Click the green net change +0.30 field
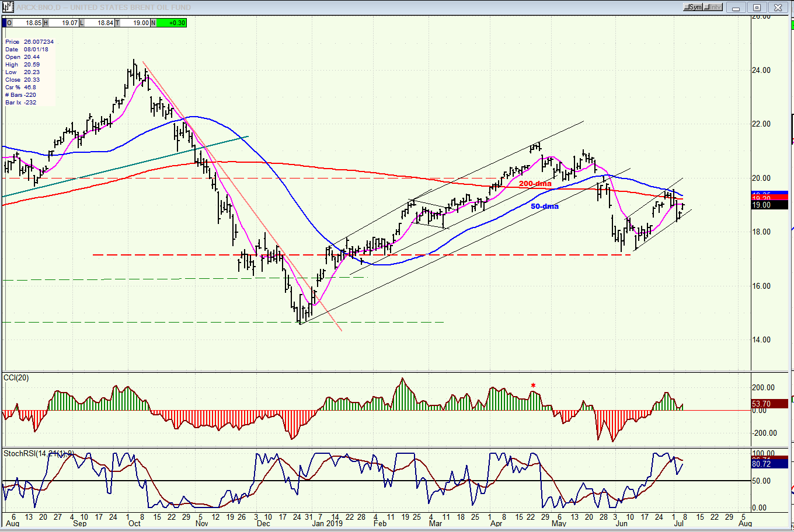Screen dimensions: 794x532 [171, 23]
